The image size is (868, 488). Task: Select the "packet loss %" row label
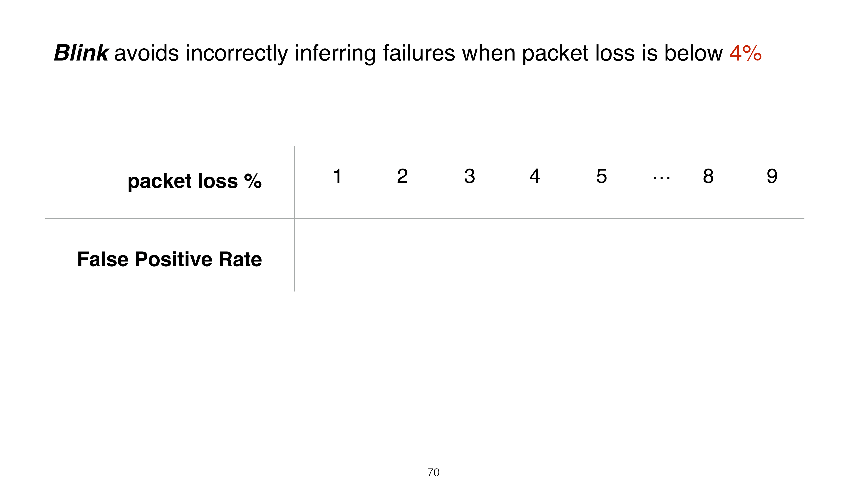(194, 181)
